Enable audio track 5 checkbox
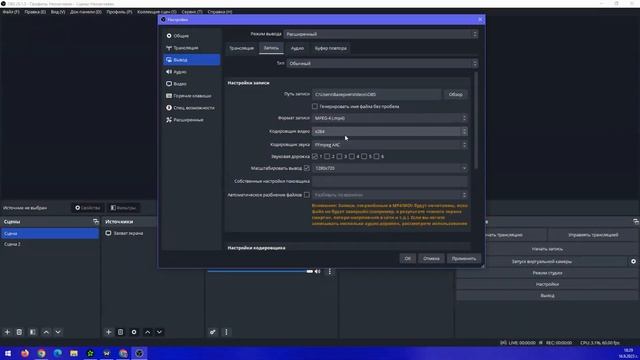 click(x=364, y=156)
